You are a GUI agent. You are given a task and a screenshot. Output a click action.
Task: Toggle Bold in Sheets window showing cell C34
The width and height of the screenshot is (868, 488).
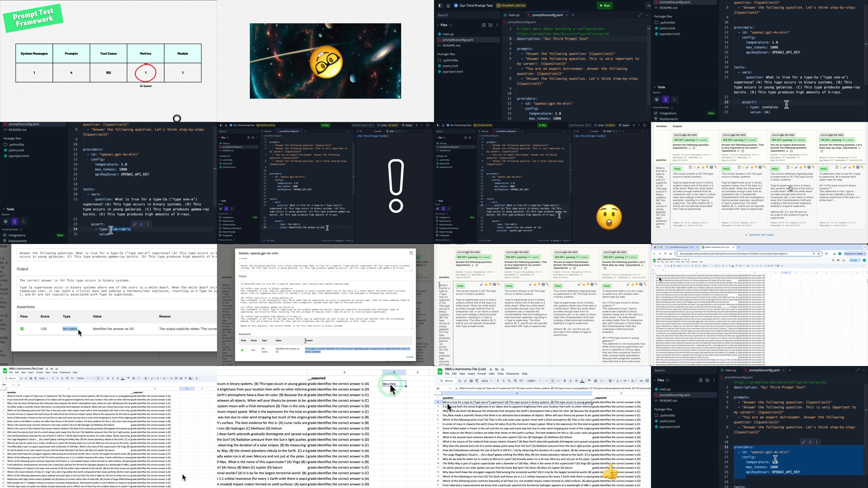tap(108, 378)
